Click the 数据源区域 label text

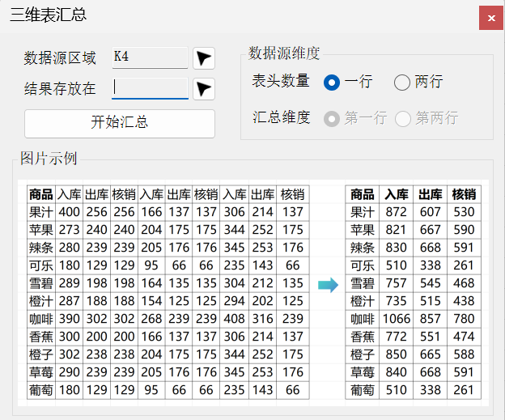[60, 58]
